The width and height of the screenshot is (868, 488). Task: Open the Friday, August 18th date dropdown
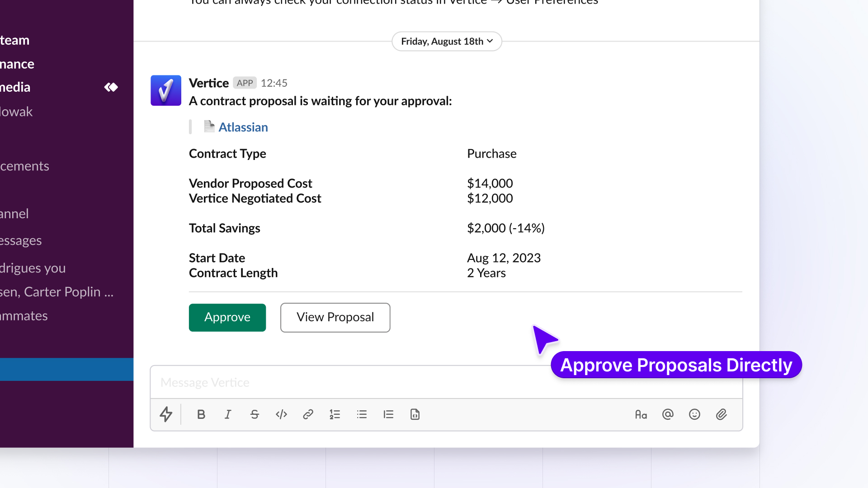coord(446,41)
